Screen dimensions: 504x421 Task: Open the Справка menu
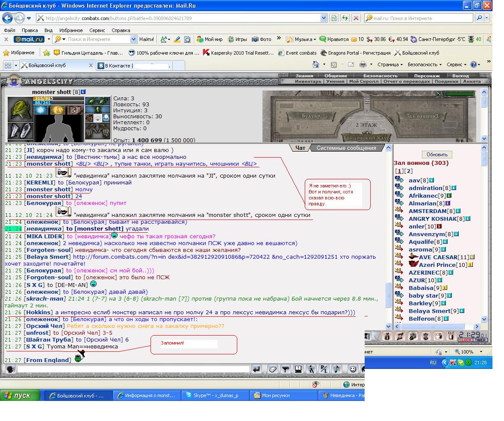pos(121,30)
